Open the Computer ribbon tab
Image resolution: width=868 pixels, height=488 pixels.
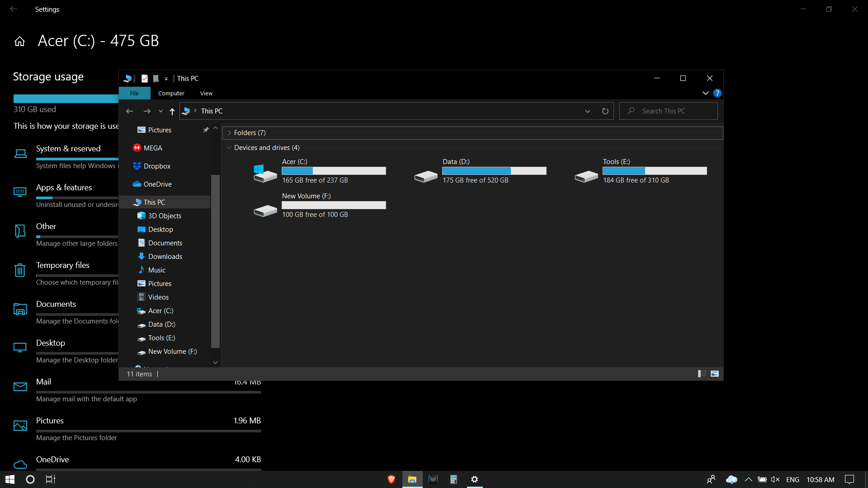171,93
